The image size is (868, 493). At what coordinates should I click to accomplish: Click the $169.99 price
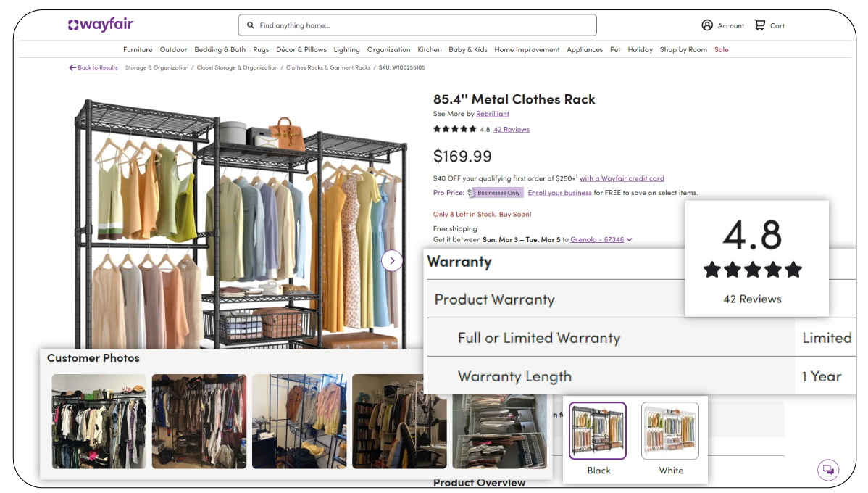[x=462, y=156]
